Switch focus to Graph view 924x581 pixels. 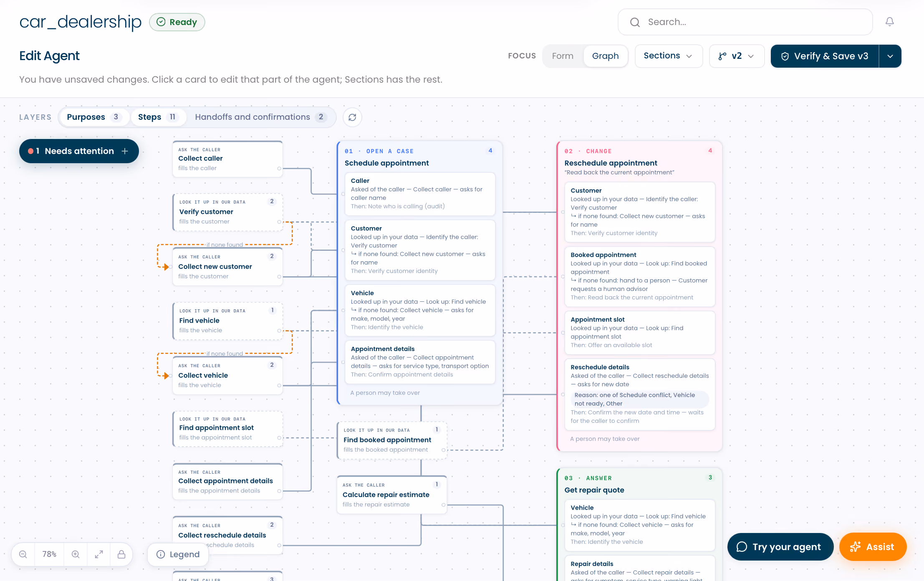pyautogui.click(x=605, y=56)
